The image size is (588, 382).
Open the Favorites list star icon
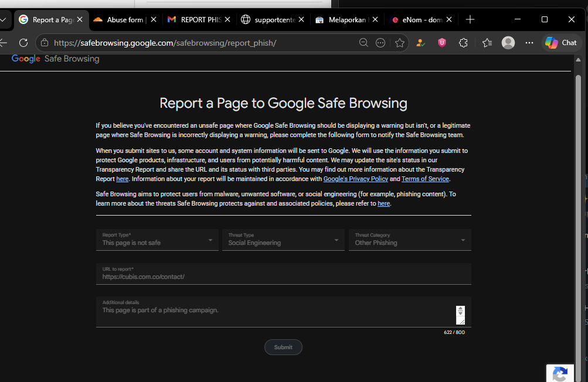[x=487, y=43]
